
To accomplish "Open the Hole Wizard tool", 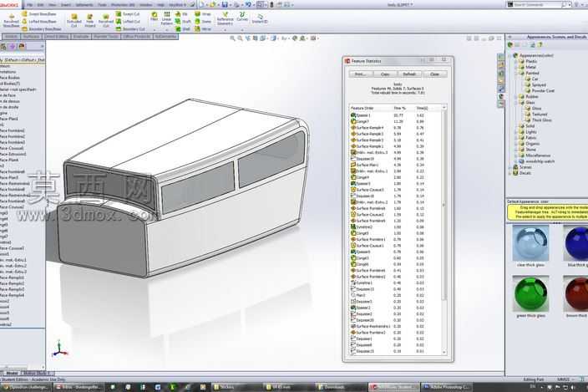I will tap(90, 21).
